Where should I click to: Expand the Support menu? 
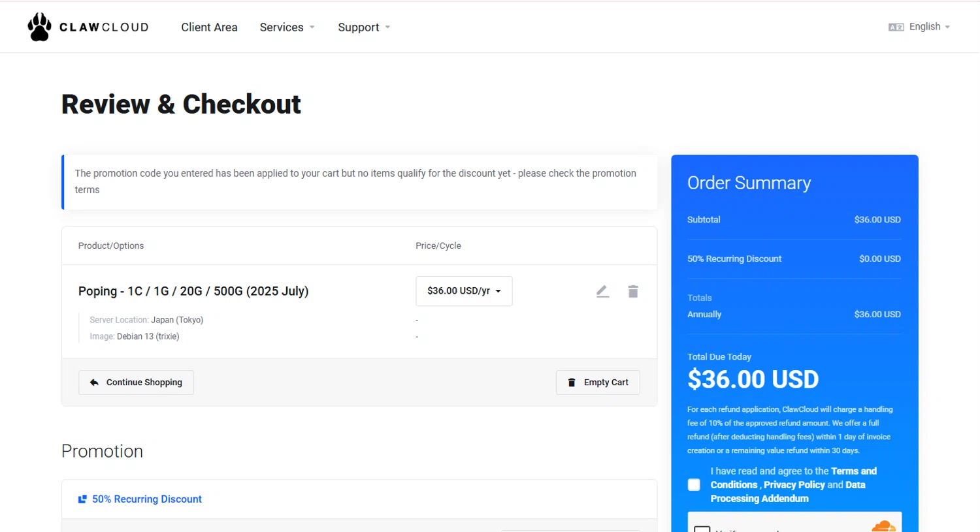click(x=364, y=27)
